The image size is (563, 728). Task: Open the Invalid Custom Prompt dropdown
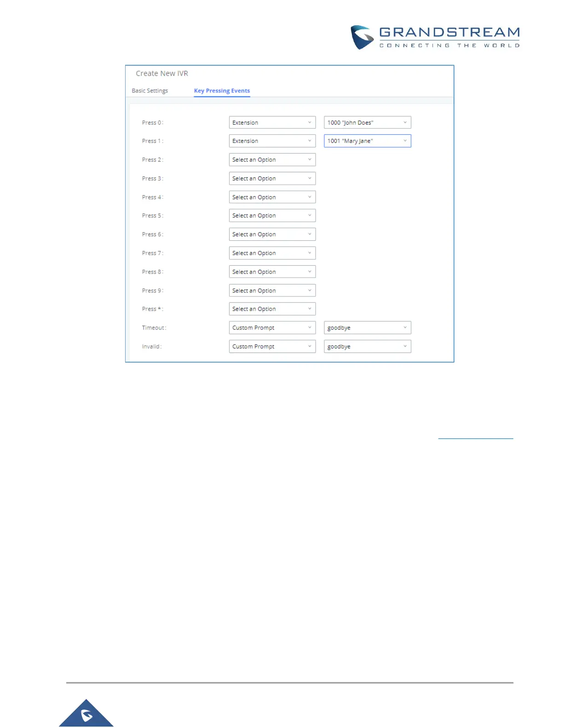[272, 347]
